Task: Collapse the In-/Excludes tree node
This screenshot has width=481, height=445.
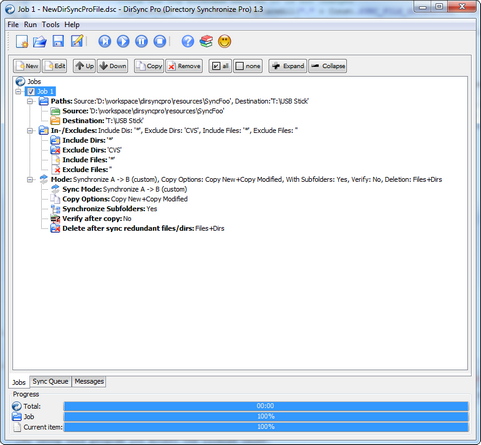Action: click(30, 131)
